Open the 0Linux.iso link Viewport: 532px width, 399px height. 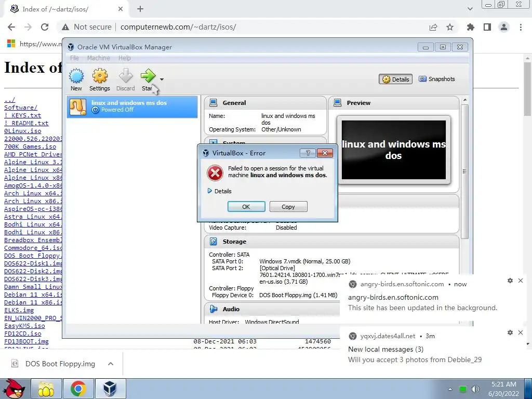point(23,131)
